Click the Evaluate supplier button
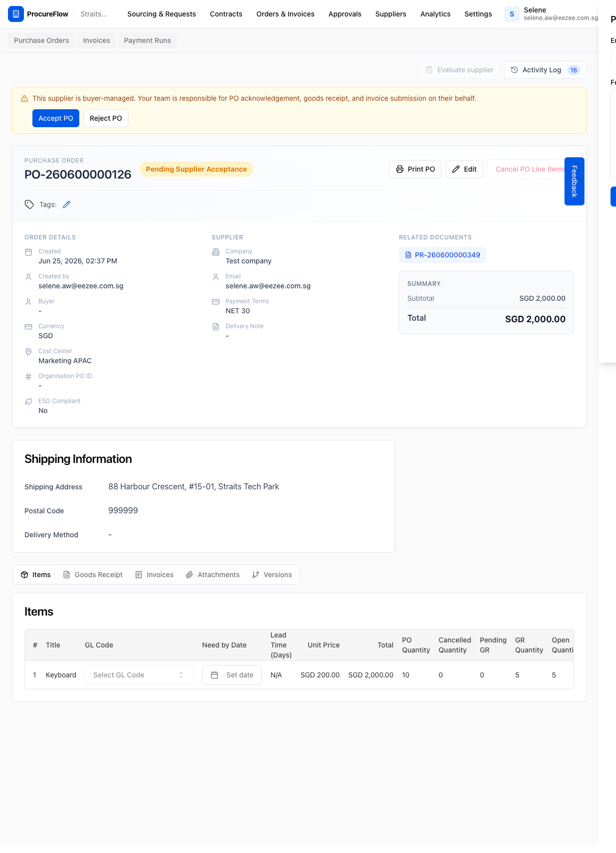The height and width of the screenshot is (853, 616). [x=459, y=70]
